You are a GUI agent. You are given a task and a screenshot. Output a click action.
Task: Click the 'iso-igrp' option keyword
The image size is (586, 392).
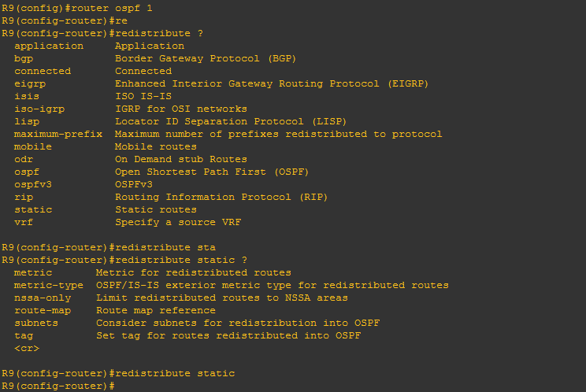coord(39,109)
